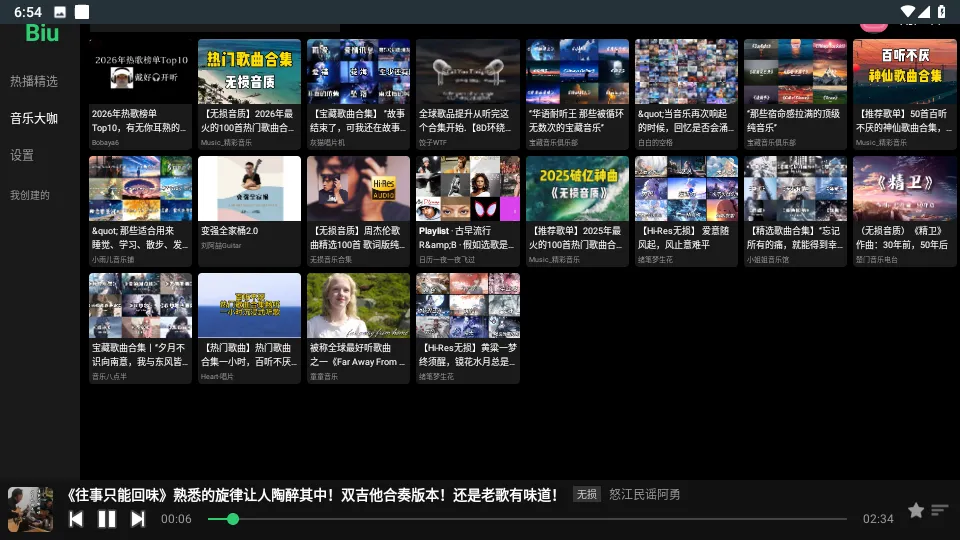Open Hi-Res无损 黄粱一梦终须醒 card
Image resolution: width=960 pixels, height=540 pixels.
coord(468,329)
